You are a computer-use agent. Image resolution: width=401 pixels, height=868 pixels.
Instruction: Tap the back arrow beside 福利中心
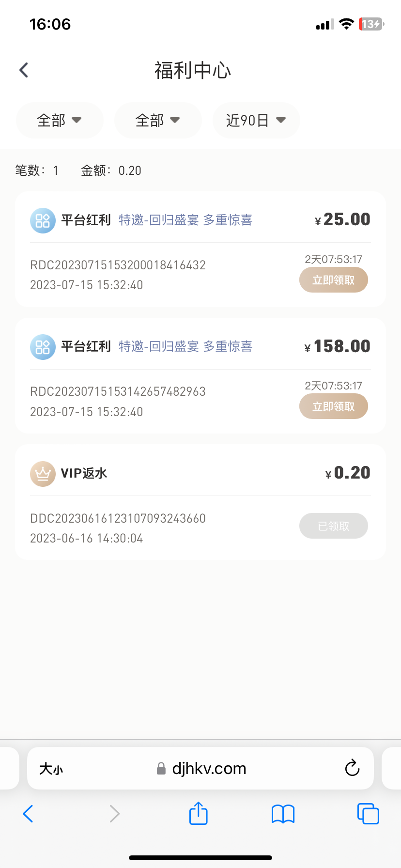point(24,70)
